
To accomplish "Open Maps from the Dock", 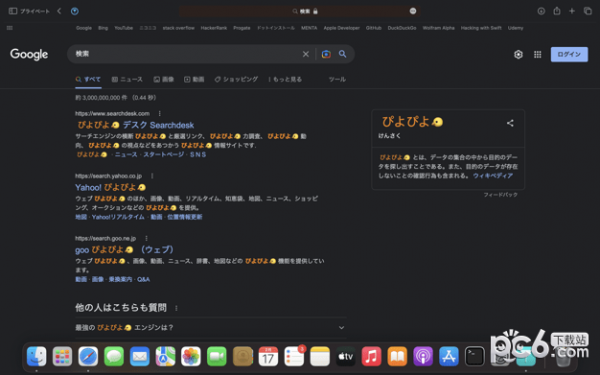I will [165, 356].
